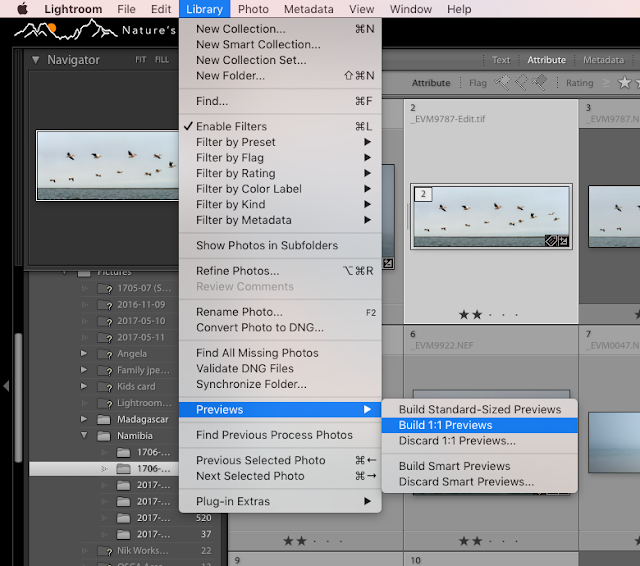The width and height of the screenshot is (640, 566).
Task: Click filename _EVM9922.NEF
Action: pos(442,345)
